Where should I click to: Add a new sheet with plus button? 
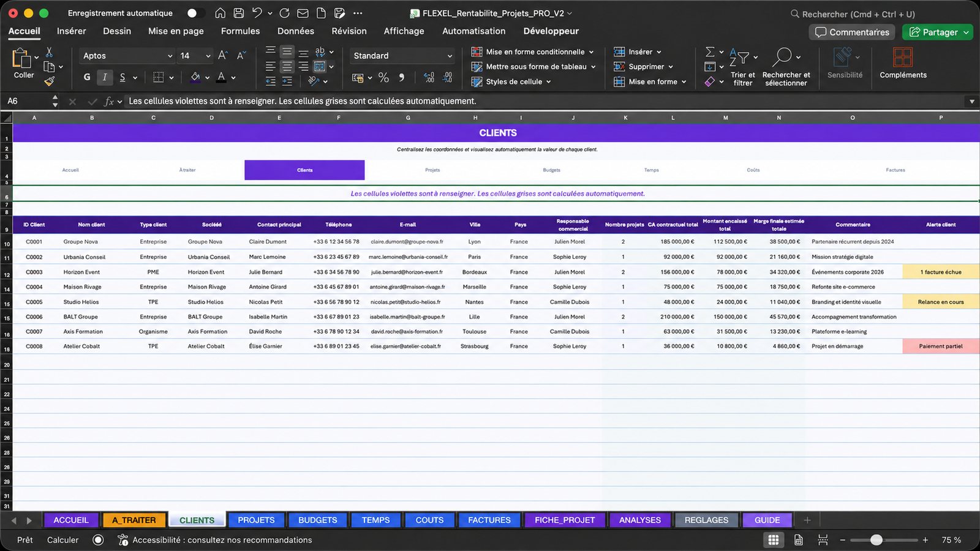click(x=807, y=520)
